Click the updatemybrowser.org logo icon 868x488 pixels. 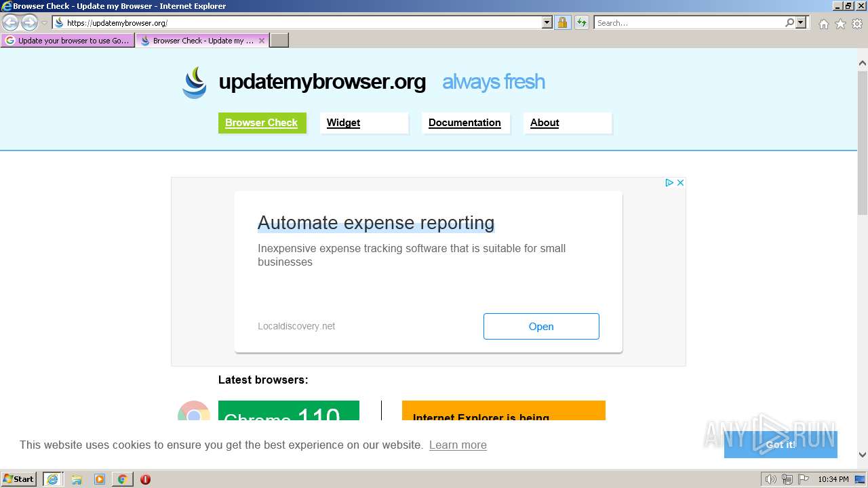point(195,83)
